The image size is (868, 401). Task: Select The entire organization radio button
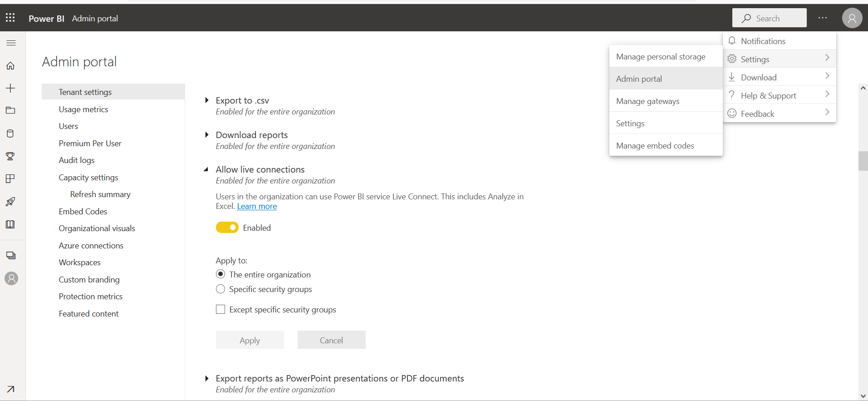click(x=221, y=274)
